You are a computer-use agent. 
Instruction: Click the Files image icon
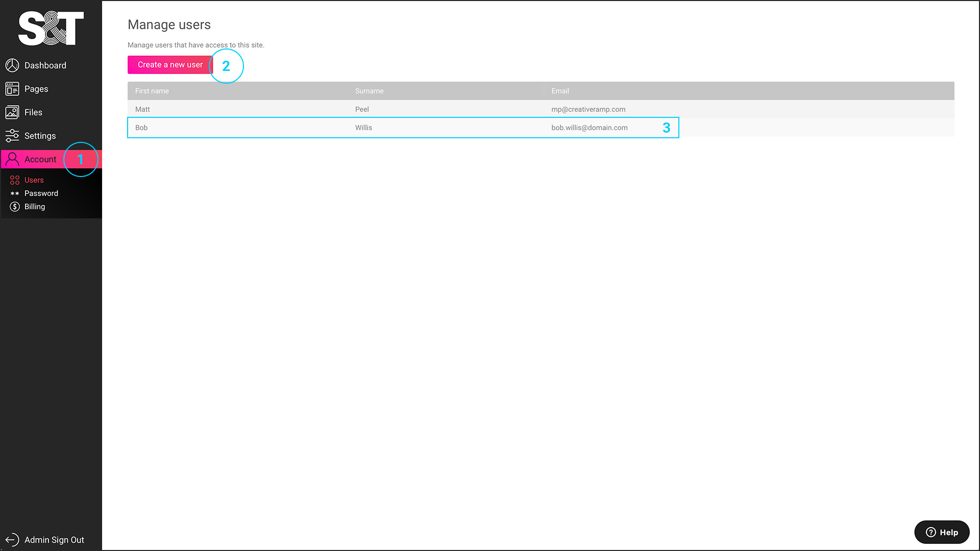(x=12, y=112)
